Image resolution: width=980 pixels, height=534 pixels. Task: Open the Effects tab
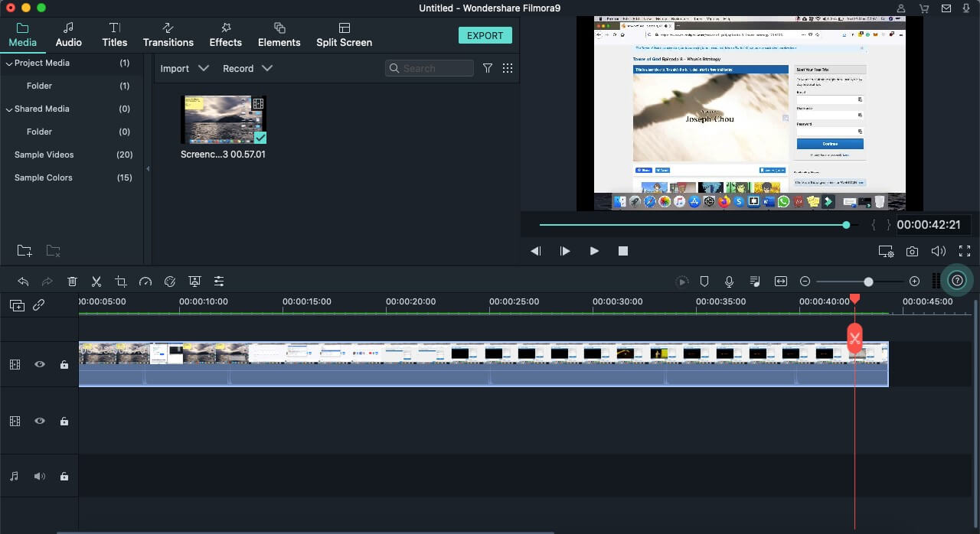click(x=225, y=35)
